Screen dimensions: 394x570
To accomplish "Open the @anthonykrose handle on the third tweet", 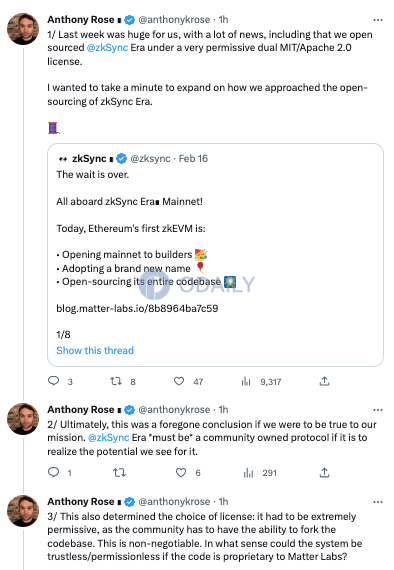I will click(x=174, y=502).
